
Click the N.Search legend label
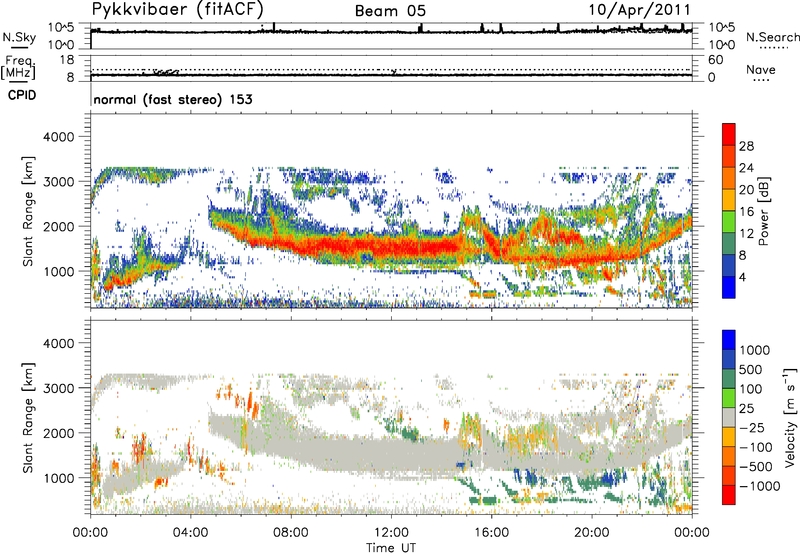pos(772,37)
